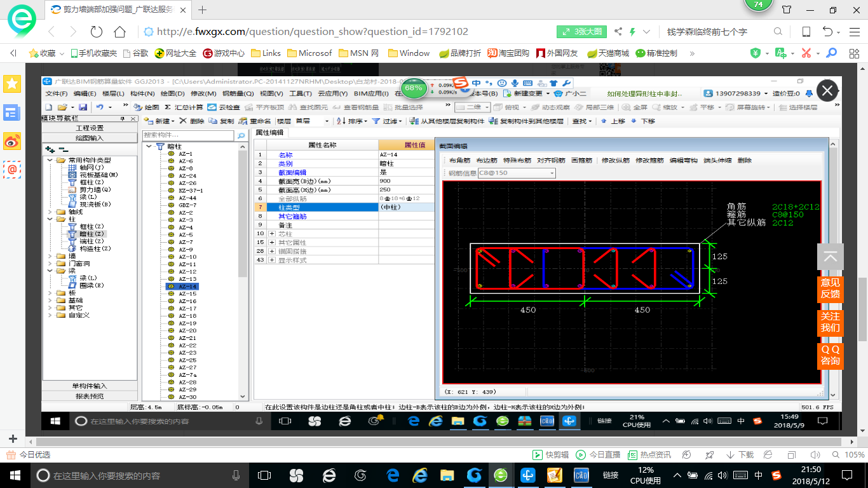Click in the 搜索构件 search field

188,135
